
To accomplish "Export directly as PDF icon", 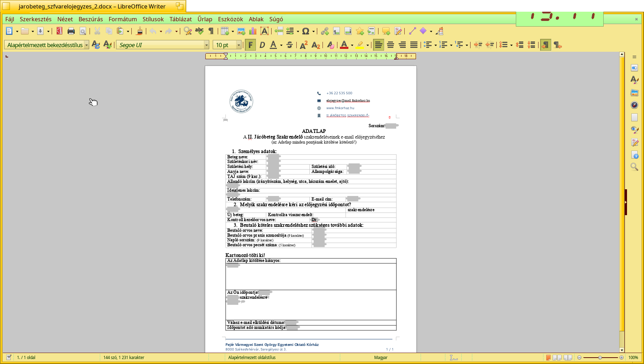I will [59, 31].
